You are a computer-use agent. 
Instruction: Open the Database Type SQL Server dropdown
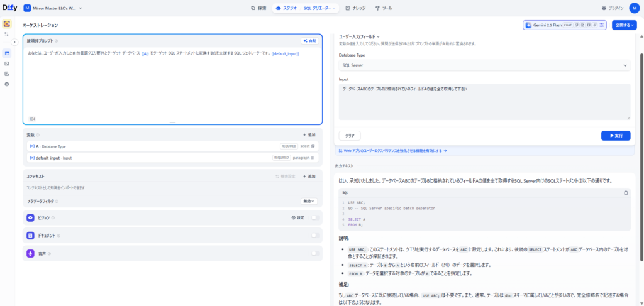point(484,65)
